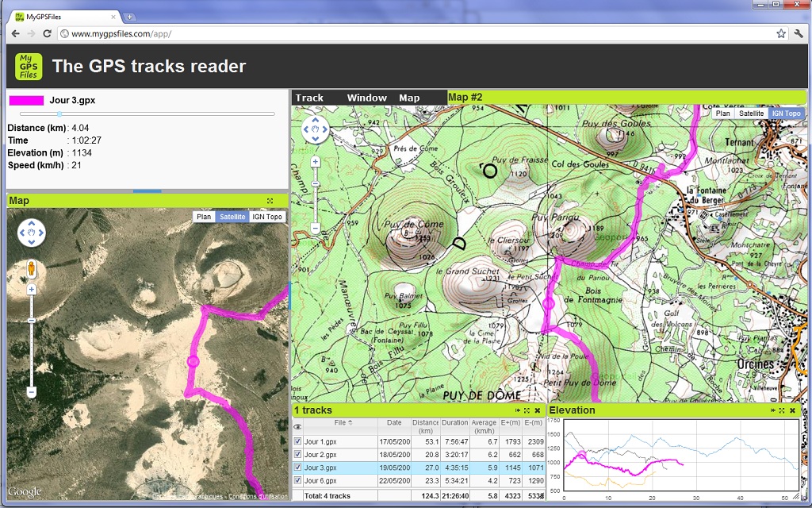The width and height of the screenshot is (812, 508).
Task: Maximize the tracks panel
Action: [527, 410]
